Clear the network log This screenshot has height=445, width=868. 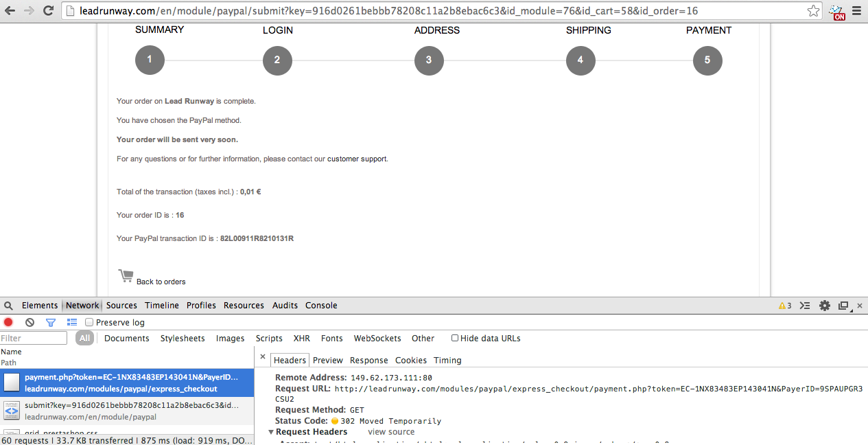(x=30, y=322)
